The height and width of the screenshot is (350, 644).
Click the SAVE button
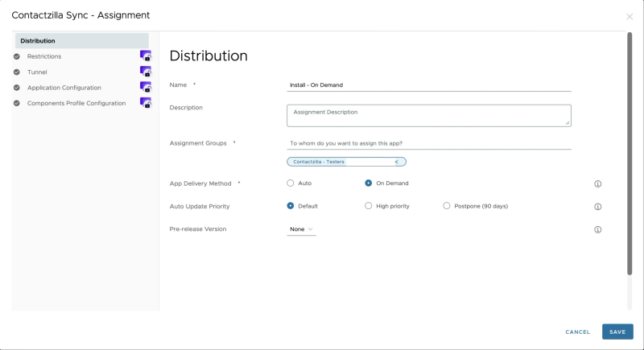click(617, 331)
